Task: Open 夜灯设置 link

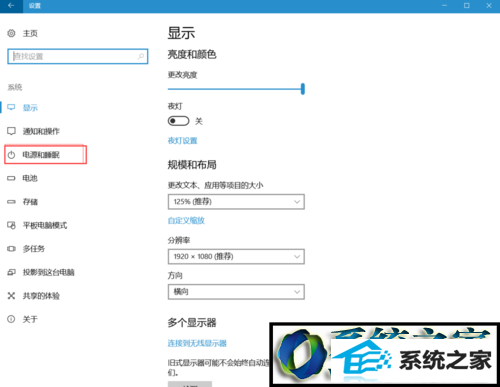Action: [x=182, y=141]
